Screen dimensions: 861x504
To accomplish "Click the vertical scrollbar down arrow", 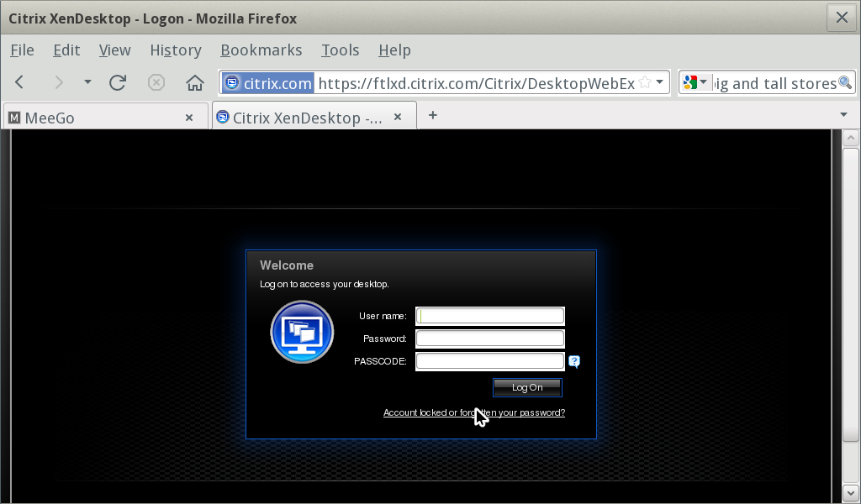I will click(850, 491).
